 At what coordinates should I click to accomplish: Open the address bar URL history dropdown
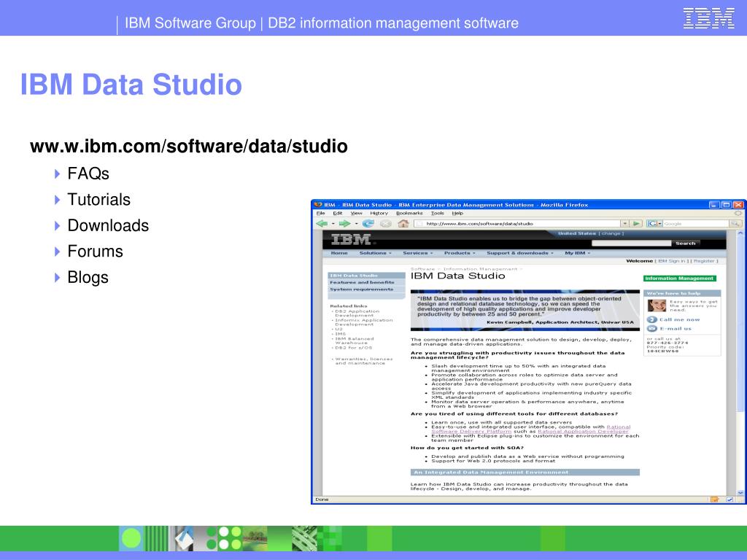click(624, 223)
